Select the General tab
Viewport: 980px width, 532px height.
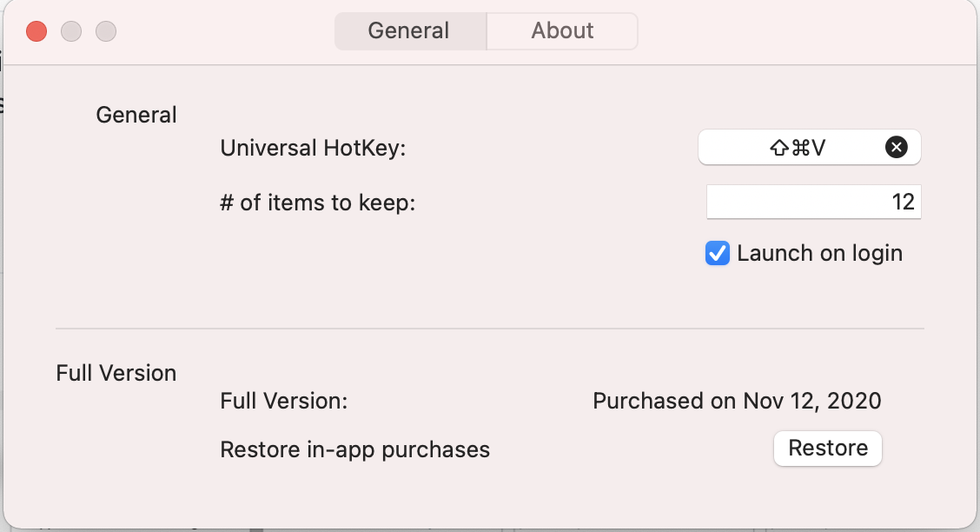(409, 31)
